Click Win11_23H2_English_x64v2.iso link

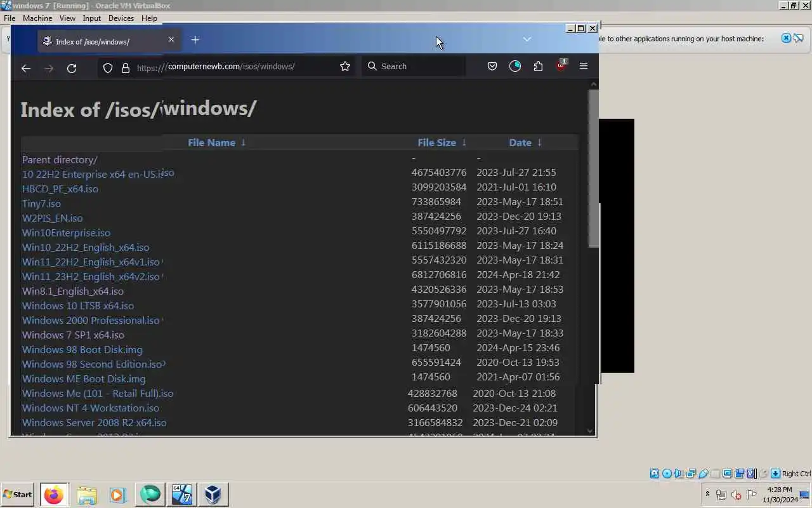91,276
